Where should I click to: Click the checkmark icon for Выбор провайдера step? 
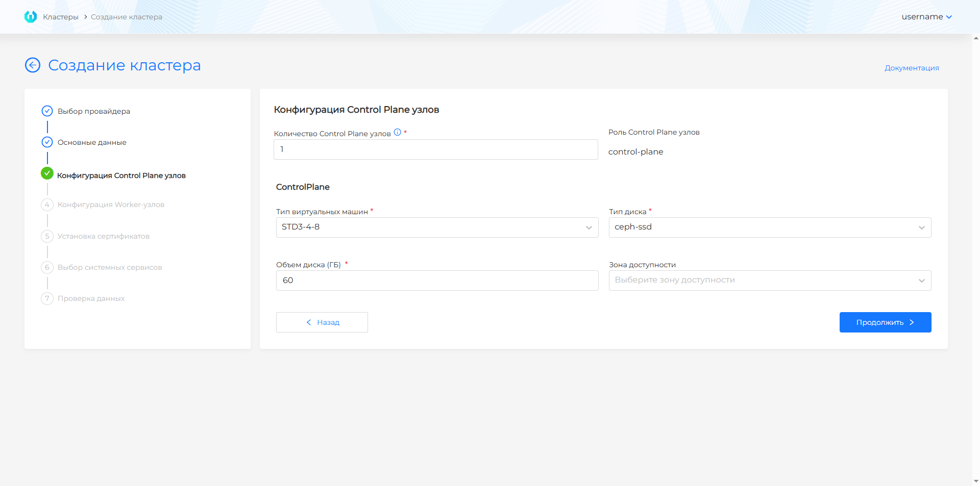pyautogui.click(x=47, y=111)
